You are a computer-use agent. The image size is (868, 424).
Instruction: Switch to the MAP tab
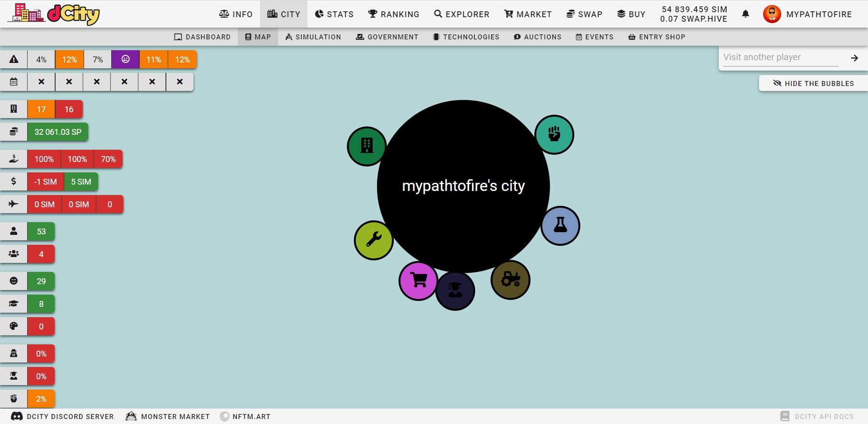(258, 37)
